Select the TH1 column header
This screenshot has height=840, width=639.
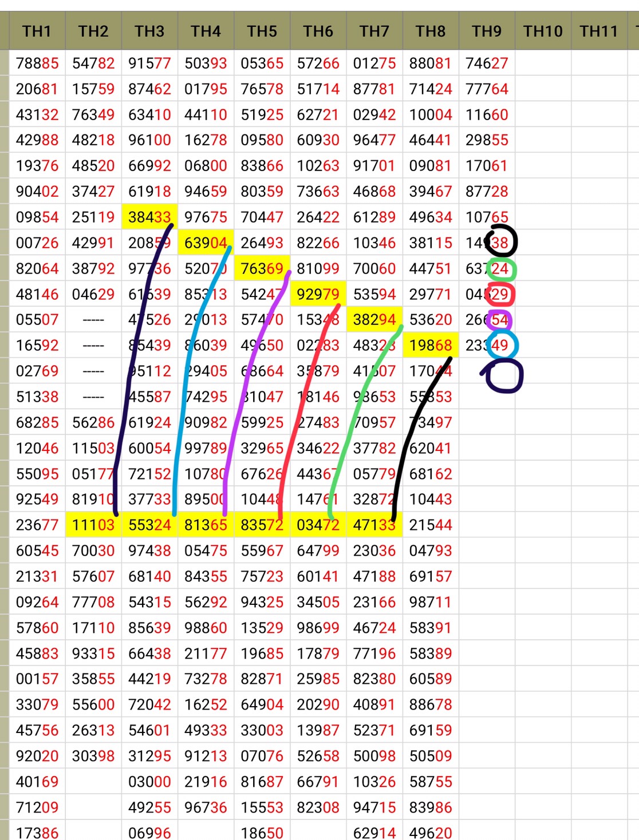tap(37, 30)
